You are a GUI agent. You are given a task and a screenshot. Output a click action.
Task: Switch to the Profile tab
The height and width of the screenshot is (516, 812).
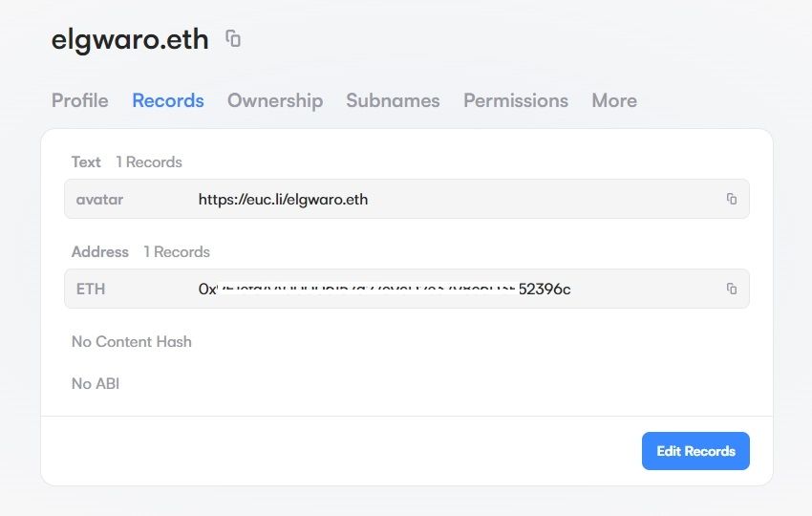click(x=80, y=100)
